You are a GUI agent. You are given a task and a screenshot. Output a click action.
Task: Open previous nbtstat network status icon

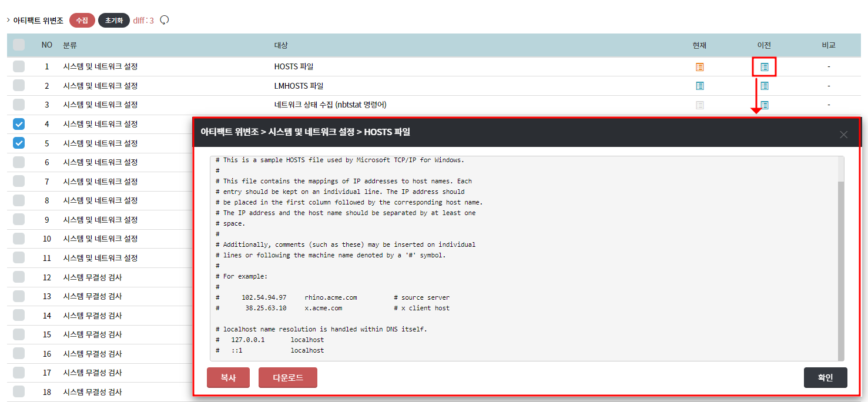pyautogui.click(x=764, y=105)
